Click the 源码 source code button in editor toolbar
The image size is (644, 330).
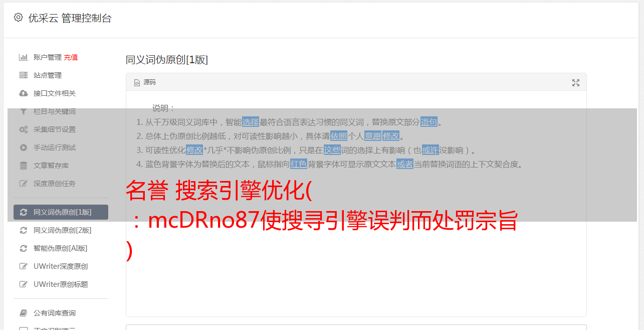click(x=145, y=82)
